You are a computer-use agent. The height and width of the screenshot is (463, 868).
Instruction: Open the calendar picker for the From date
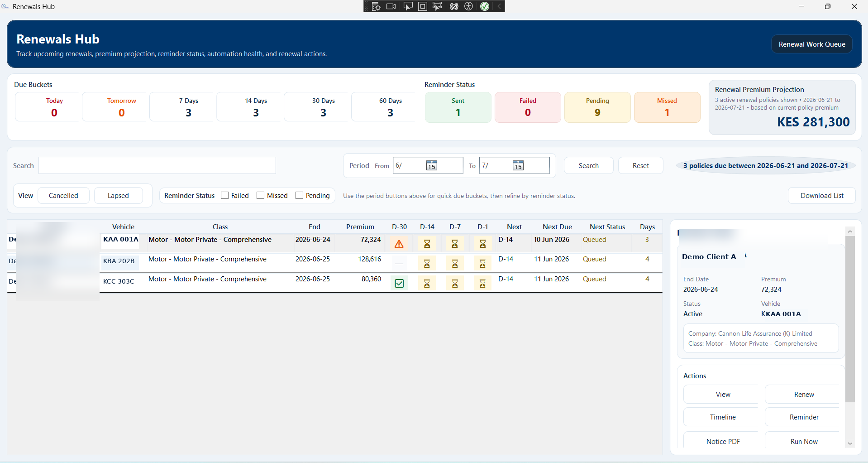click(x=432, y=165)
